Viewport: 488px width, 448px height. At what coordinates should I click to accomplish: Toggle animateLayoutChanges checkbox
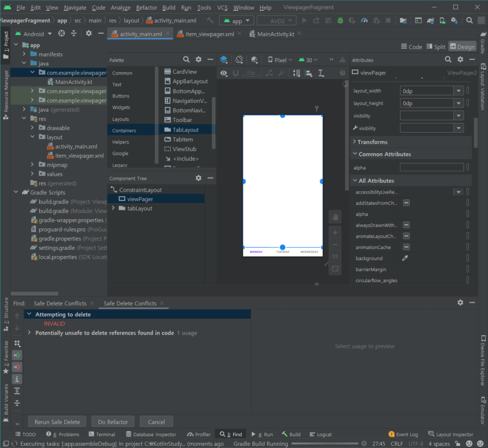pos(406,236)
